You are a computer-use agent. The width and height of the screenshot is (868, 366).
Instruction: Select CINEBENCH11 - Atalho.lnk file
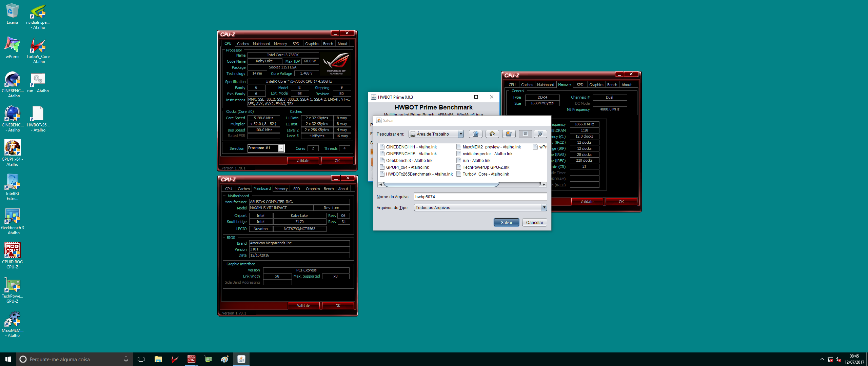pos(408,147)
